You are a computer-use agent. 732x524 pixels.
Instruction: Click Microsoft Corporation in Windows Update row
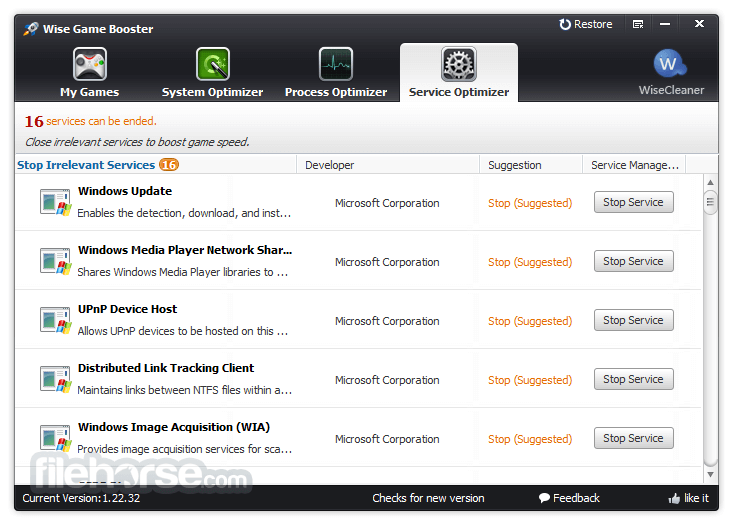387,203
